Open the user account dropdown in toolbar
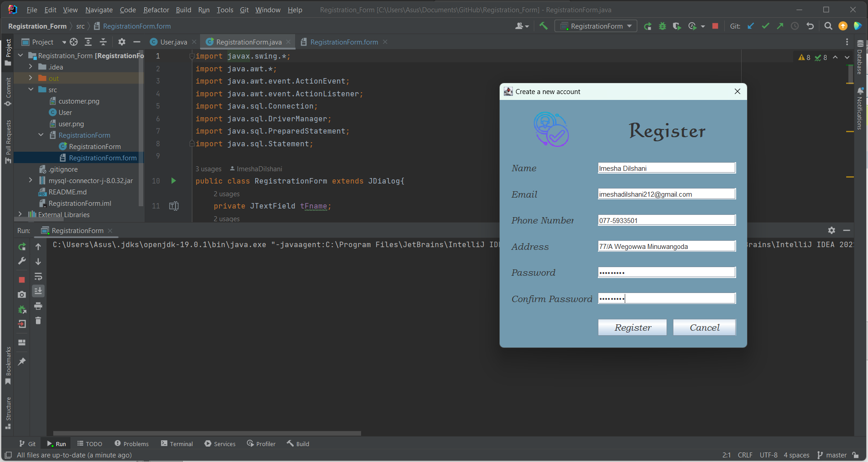The width and height of the screenshot is (868, 462). (x=522, y=26)
